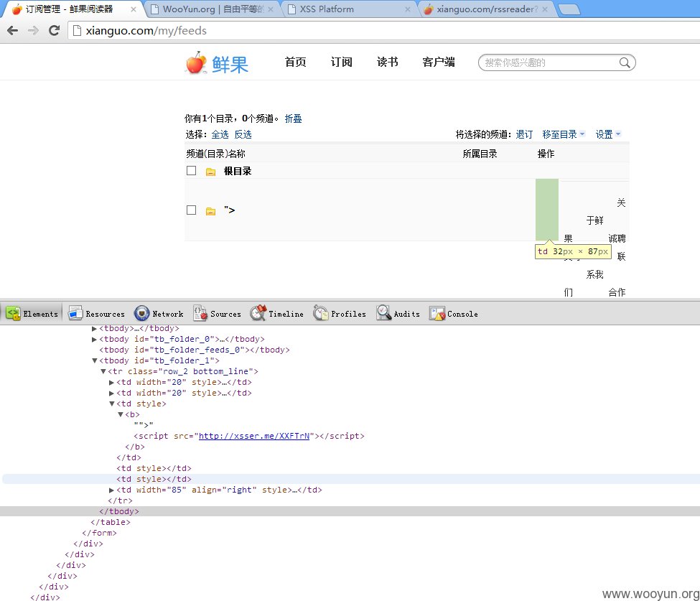Expand the td width="85" align right node
The height and width of the screenshot is (601, 700).
[x=111, y=490]
